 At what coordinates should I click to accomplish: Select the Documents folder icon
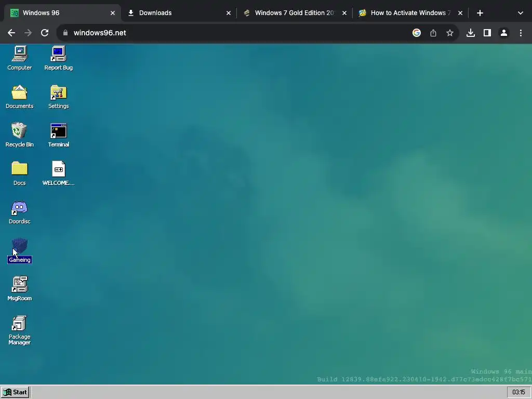click(x=20, y=97)
